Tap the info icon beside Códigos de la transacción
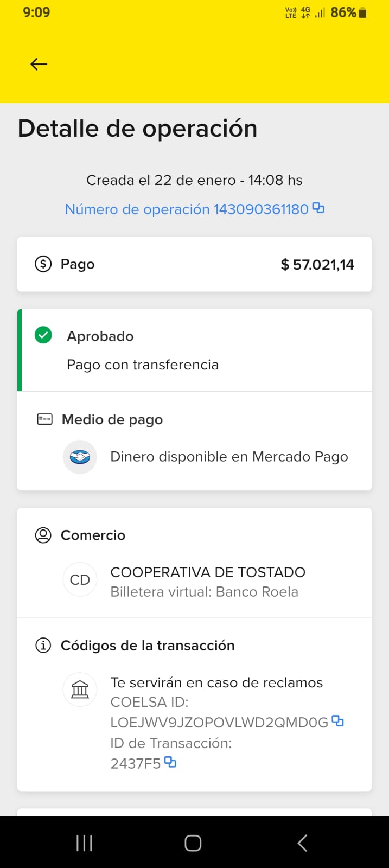This screenshot has height=868, width=389. [x=43, y=645]
